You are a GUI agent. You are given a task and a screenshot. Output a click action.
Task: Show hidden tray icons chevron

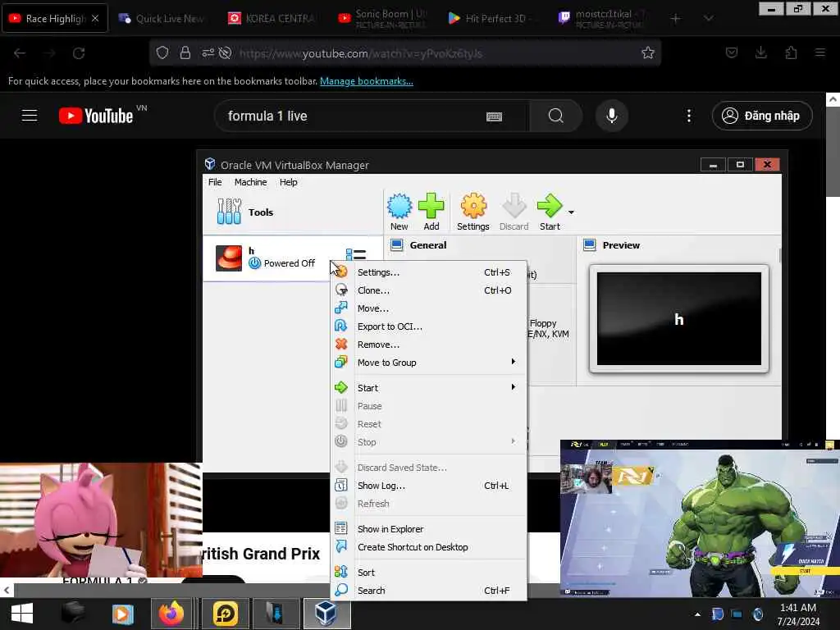click(x=697, y=614)
